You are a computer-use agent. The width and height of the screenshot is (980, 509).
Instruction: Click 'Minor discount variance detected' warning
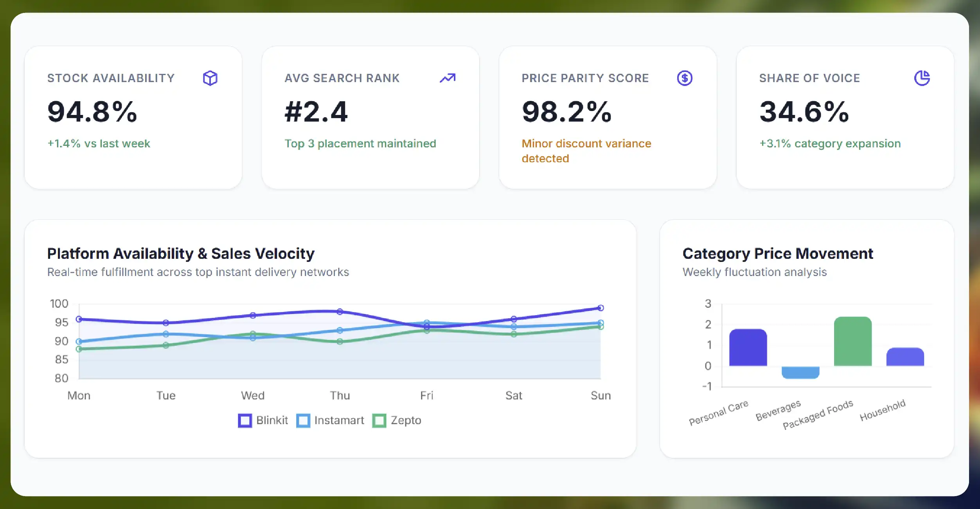tap(586, 151)
